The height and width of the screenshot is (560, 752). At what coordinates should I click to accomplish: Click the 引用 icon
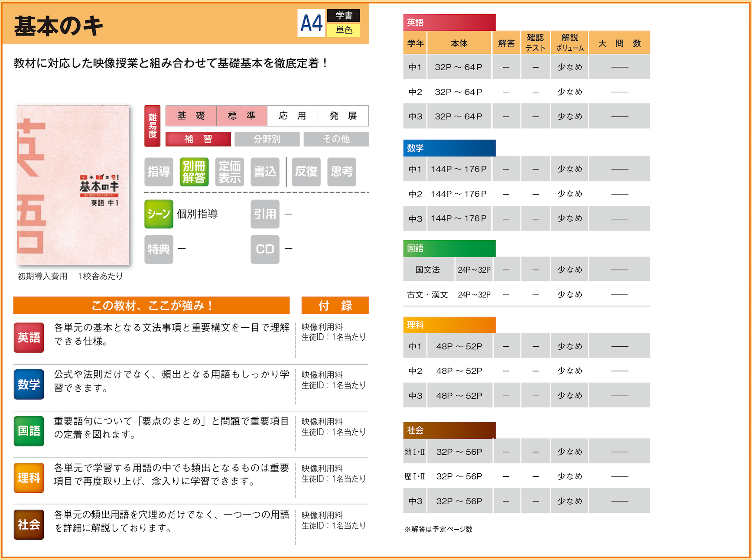[x=265, y=214]
